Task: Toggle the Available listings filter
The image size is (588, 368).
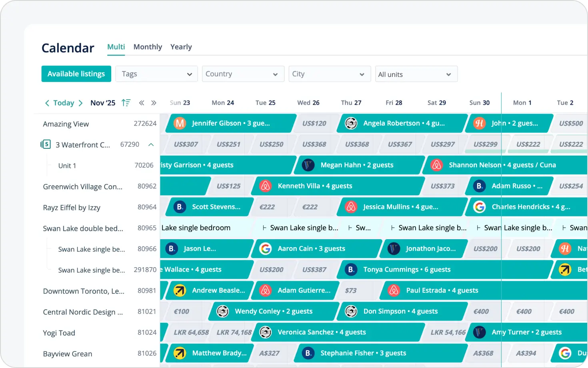Action: click(x=76, y=74)
